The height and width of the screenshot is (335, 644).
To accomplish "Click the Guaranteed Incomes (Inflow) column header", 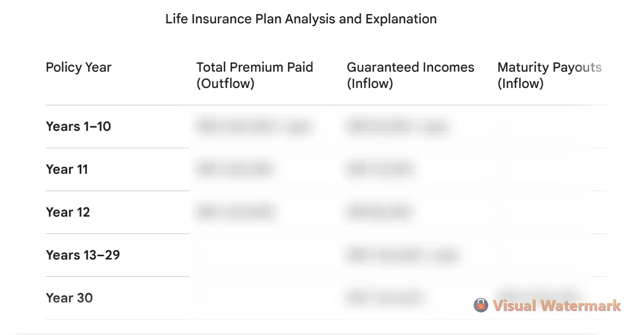I will [410, 75].
